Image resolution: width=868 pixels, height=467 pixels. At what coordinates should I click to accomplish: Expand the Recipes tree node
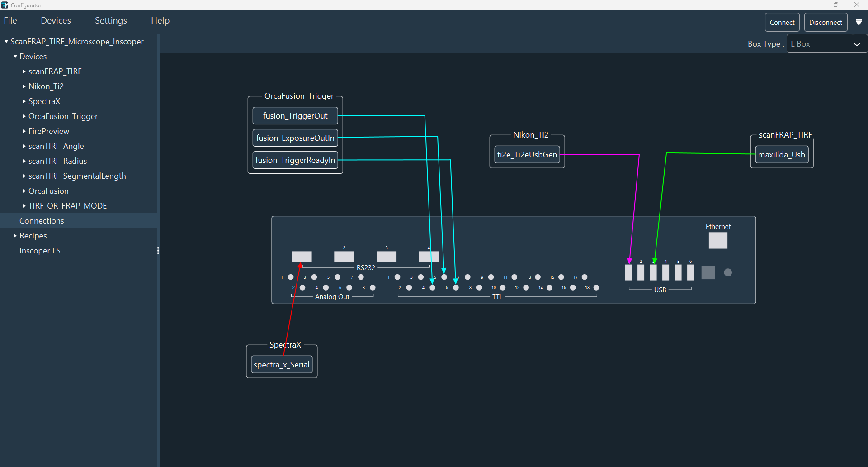point(15,235)
